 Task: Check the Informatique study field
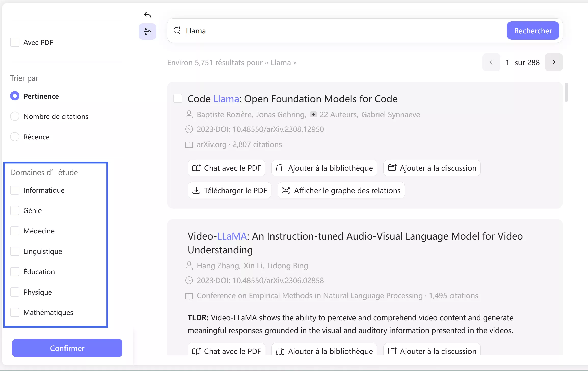(15, 190)
